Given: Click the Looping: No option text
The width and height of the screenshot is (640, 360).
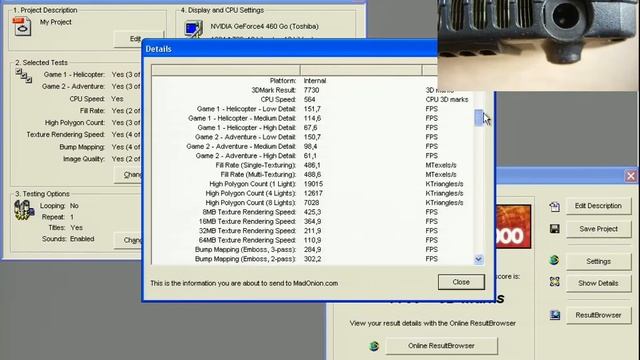Looking at the screenshot, I should pos(59,206).
